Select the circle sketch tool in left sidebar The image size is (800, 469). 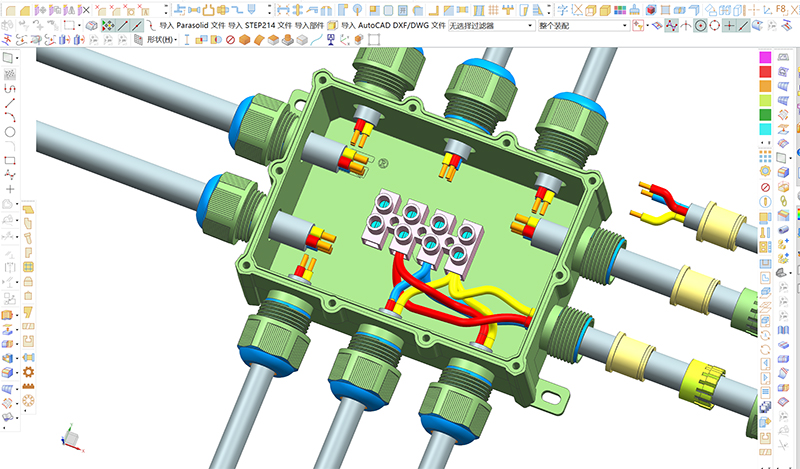[x=9, y=131]
